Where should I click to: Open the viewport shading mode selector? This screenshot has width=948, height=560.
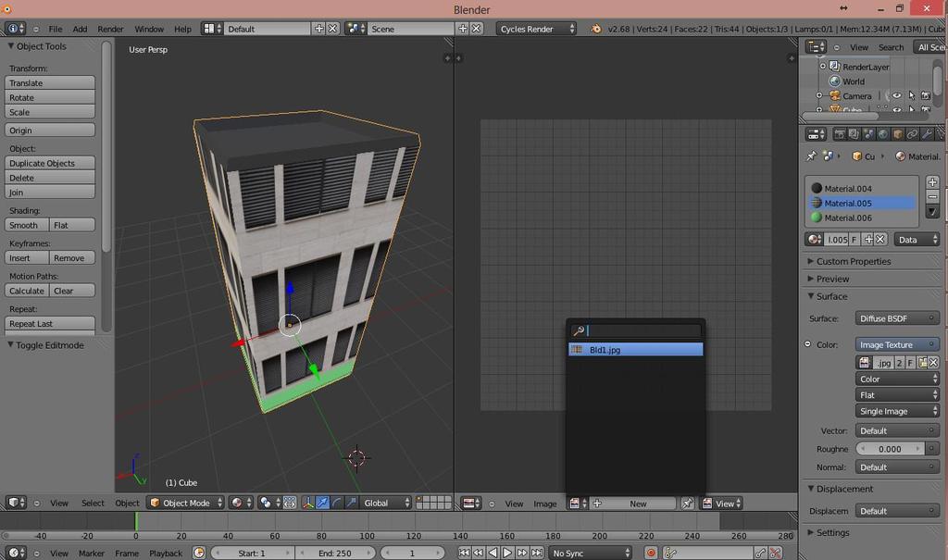[x=241, y=503]
